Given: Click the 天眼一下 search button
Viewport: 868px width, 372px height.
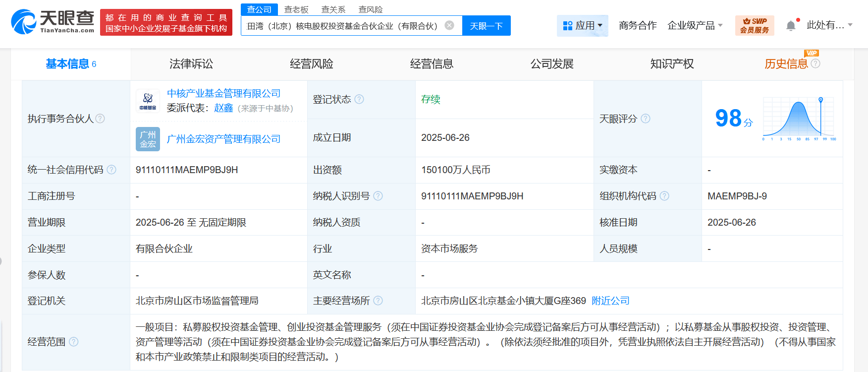Looking at the screenshot, I should click(486, 26).
